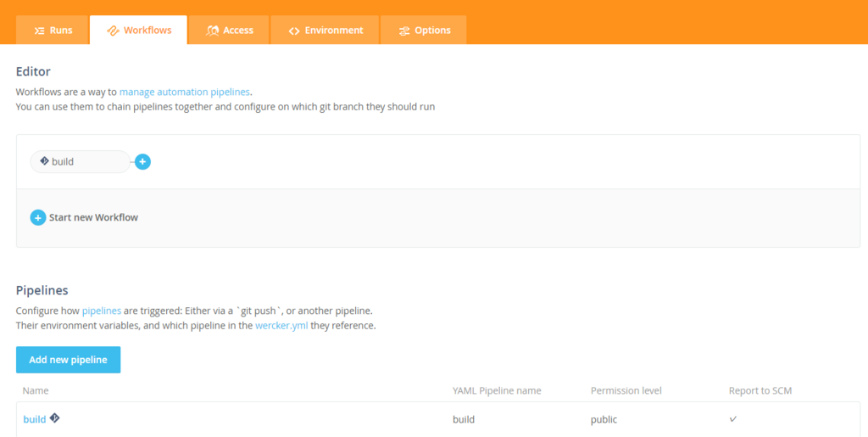Open the Environment tab
The height and width of the screenshot is (437, 868).
coord(325,30)
